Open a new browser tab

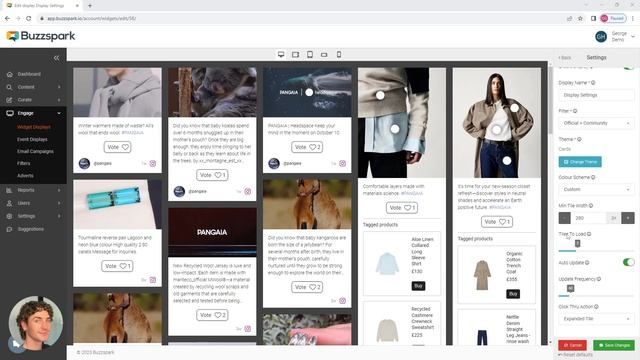click(90, 6)
